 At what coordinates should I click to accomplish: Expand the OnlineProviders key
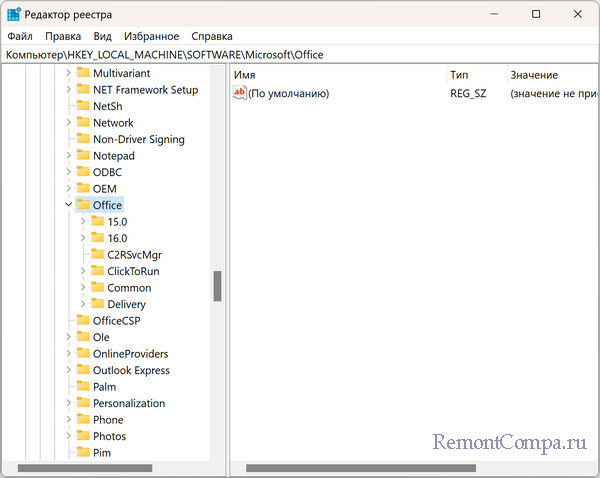(x=68, y=353)
